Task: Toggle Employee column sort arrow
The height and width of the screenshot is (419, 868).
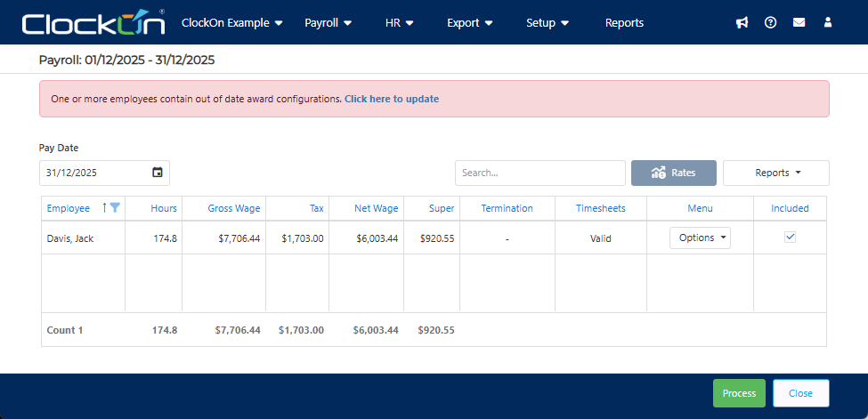Action: [104, 208]
